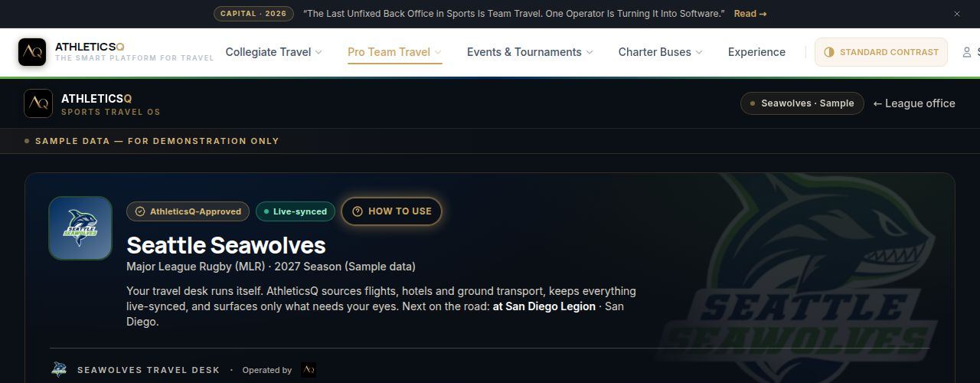Expand the Events & Tournaments menu
980x383 pixels.
click(530, 52)
